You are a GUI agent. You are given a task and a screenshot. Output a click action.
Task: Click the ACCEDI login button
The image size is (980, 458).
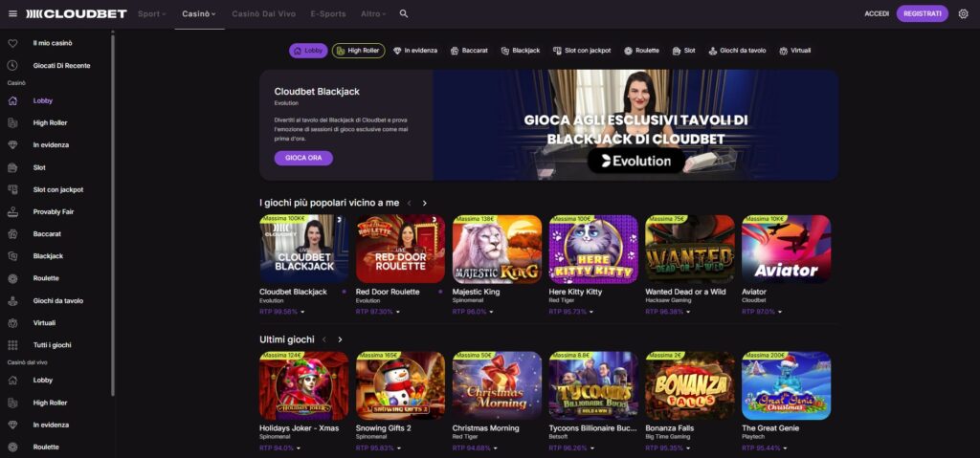pyautogui.click(x=877, y=13)
